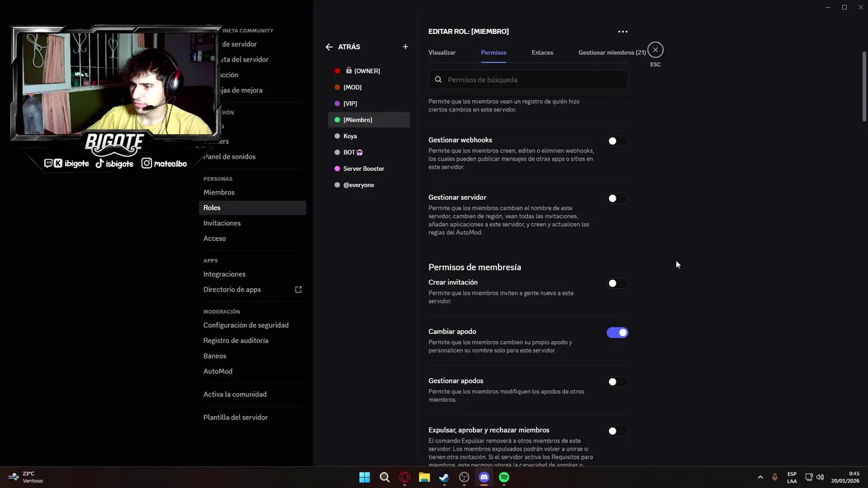Click the magnifier icon in permissions search
Image resolution: width=868 pixels, height=488 pixels.
click(x=438, y=80)
